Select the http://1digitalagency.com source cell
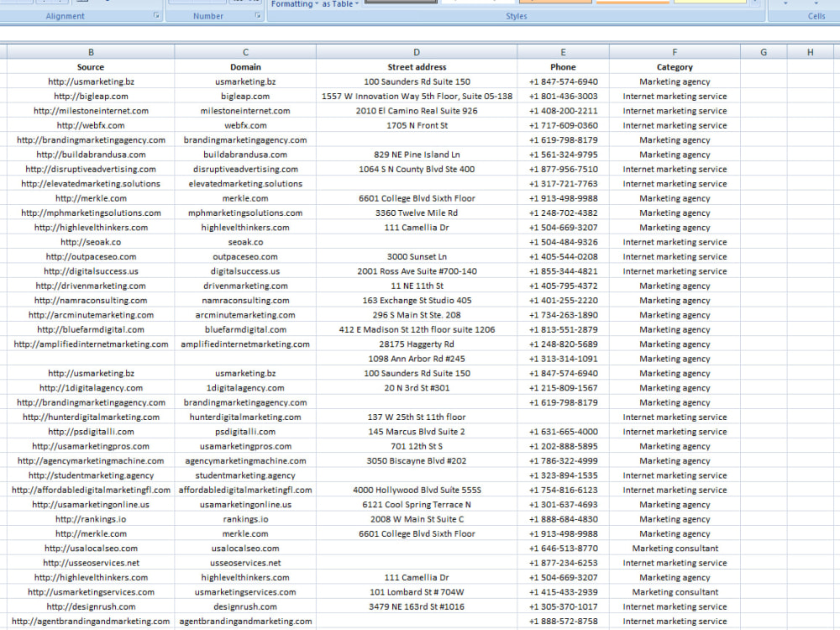Viewport: 840px width, 630px height. (91, 388)
